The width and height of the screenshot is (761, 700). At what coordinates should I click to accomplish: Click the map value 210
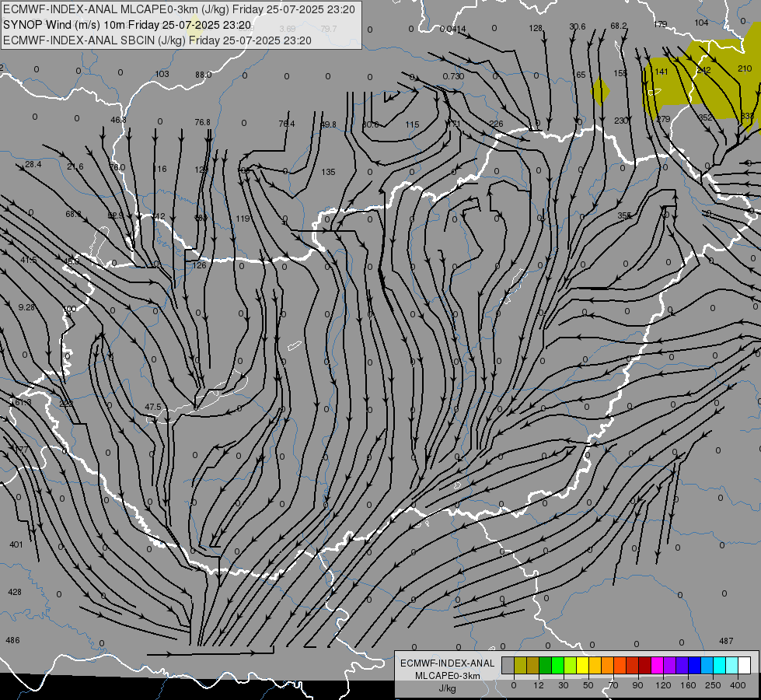(745, 68)
